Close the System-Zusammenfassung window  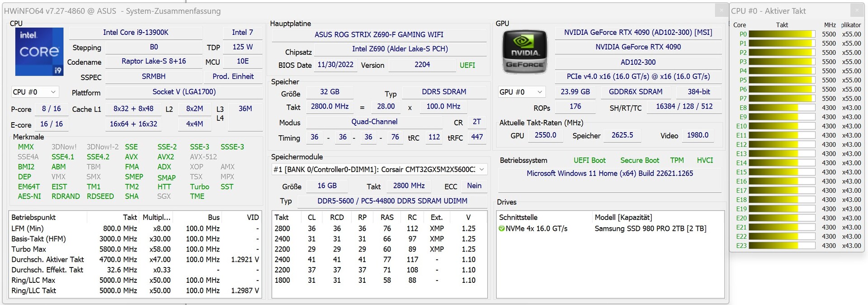[x=722, y=10]
